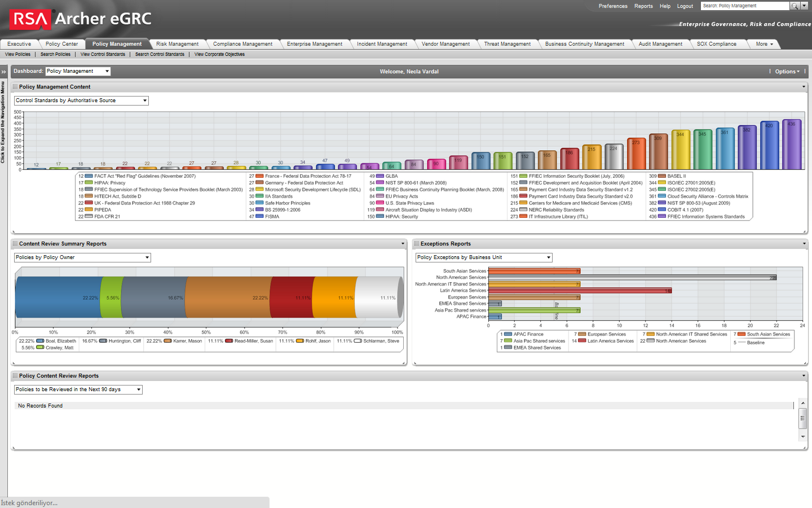Click the blue 22.22% Boal segment

pyautogui.click(x=58, y=297)
